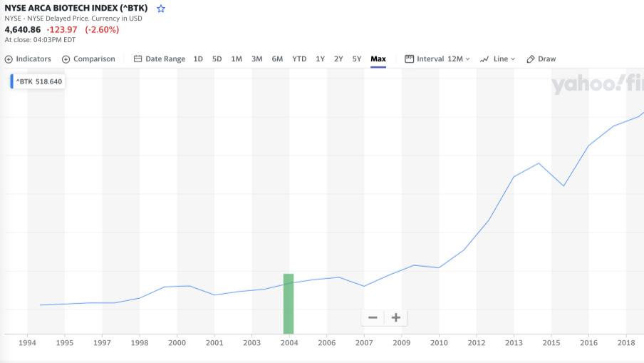Click the 1994 axis label
Viewport: 644px width, 363px height.
(x=27, y=343)
